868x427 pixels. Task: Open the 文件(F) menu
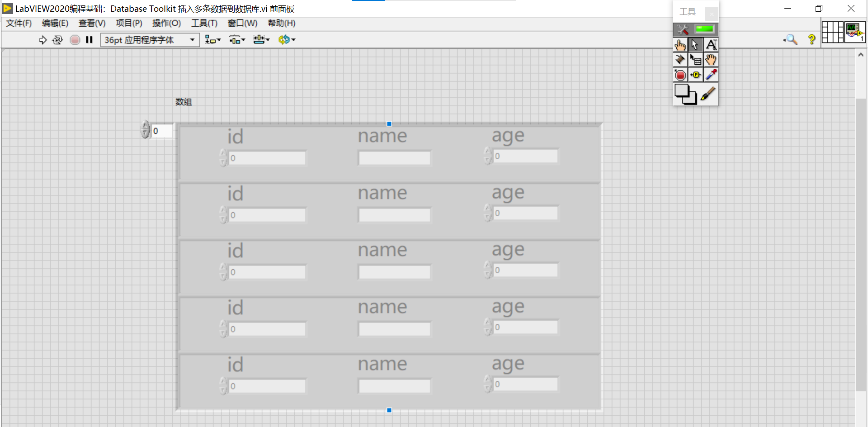pos(19,23)
